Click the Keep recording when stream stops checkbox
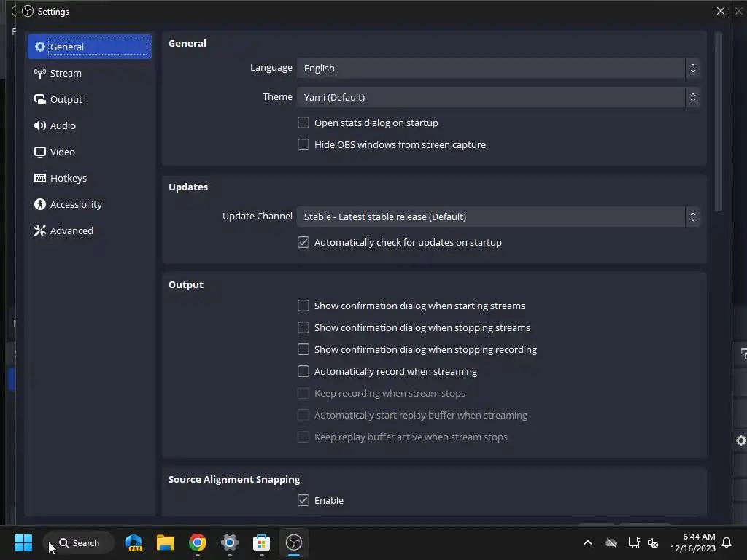747x560 pixels. pyautogui.click(x=303, y=393)
